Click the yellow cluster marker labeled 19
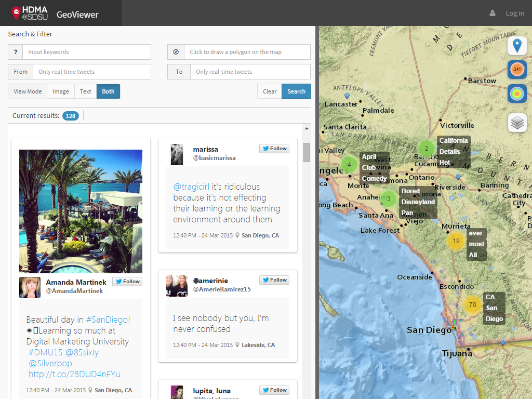The image size is (532, 399). pyautogui.click(x=456, y=241)
